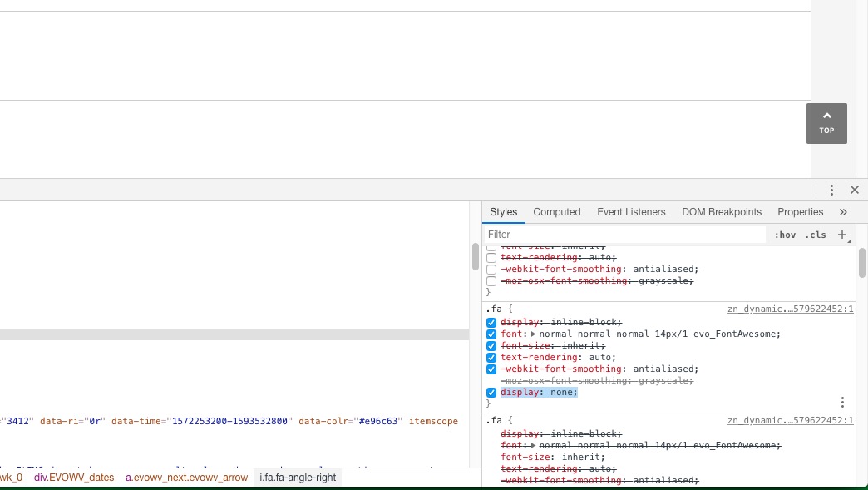This screenshot has height=490, width=868.
Task: Uncheck the display: none property
Action: coord(491,393)
